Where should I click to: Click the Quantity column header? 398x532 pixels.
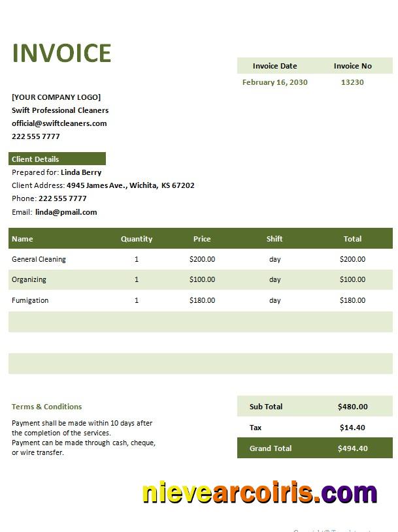point(137,239)
